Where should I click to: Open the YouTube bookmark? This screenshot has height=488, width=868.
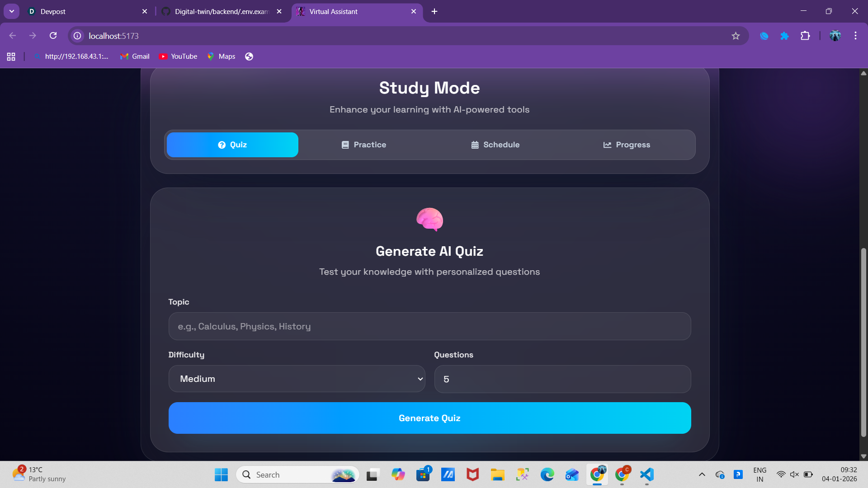(178, 56)
